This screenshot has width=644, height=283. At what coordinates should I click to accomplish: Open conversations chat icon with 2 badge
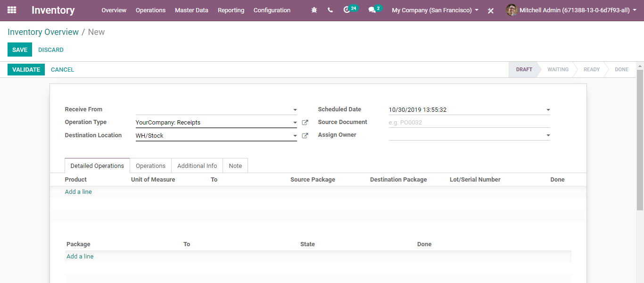(375, 9)
